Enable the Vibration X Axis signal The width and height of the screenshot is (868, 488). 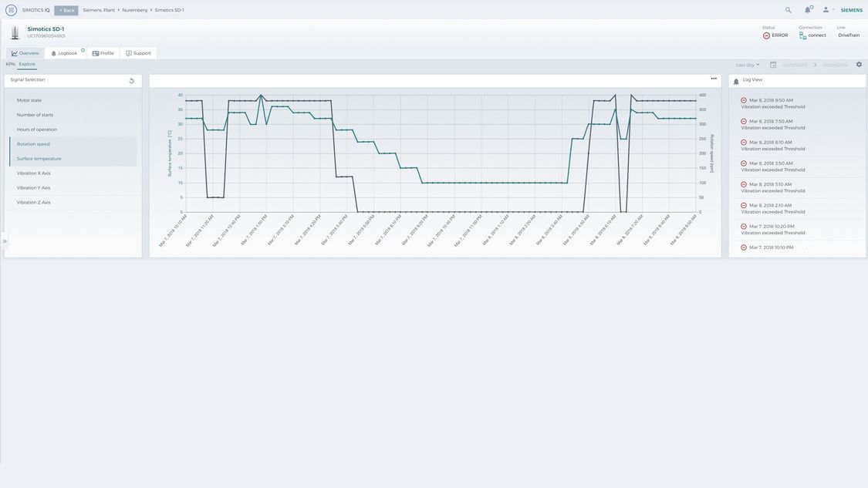pos(73,173)
